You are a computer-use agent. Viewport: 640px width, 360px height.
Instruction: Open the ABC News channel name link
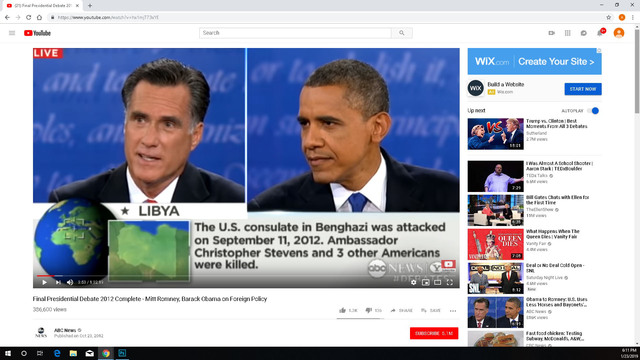[x=65, y=330]
